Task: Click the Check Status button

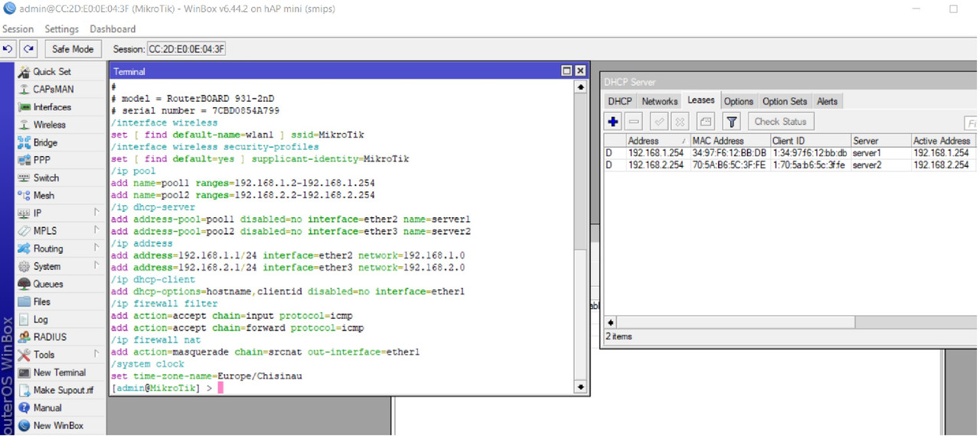Action: [x=780, y=122]
